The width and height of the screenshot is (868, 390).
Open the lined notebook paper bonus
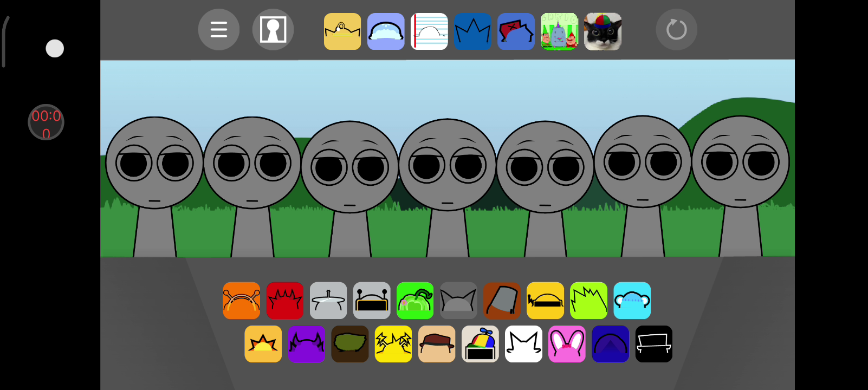tap(429, 31)
